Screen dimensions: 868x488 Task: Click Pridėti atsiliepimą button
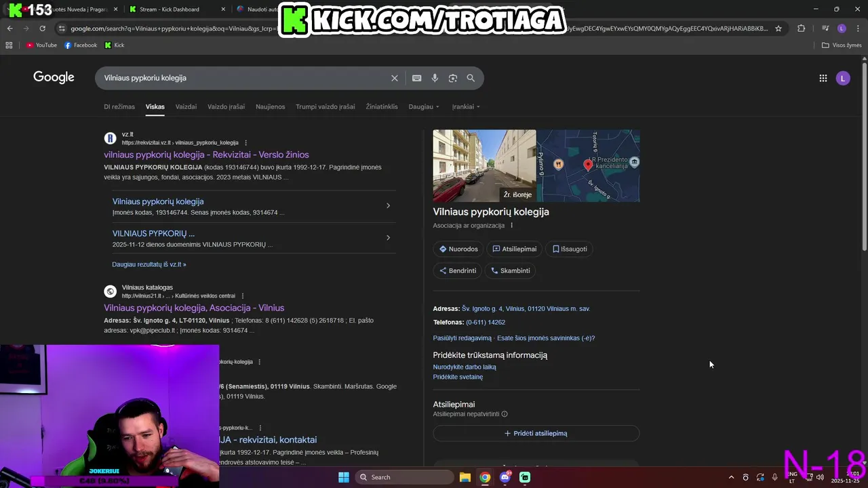point(536,433)
